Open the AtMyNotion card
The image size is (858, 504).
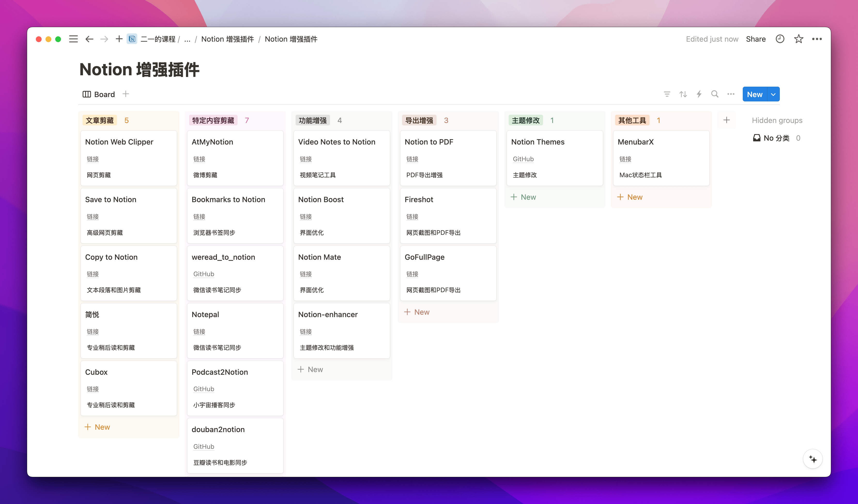(x=235, y=158)
